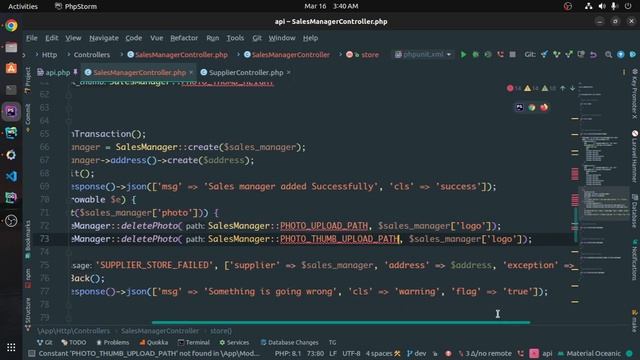Click Activities in top panel
This screenshot has width=640, height=360.
coord(23,6)
